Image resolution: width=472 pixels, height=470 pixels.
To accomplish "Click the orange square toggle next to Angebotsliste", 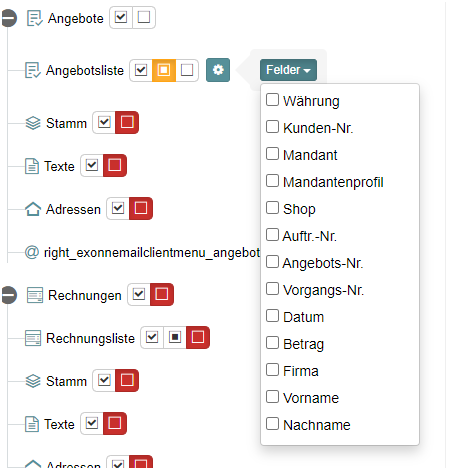I will tap(164, 70).
